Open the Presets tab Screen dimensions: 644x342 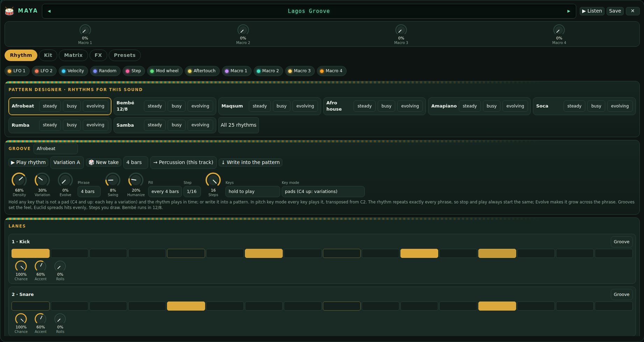[x=125, y=55]
